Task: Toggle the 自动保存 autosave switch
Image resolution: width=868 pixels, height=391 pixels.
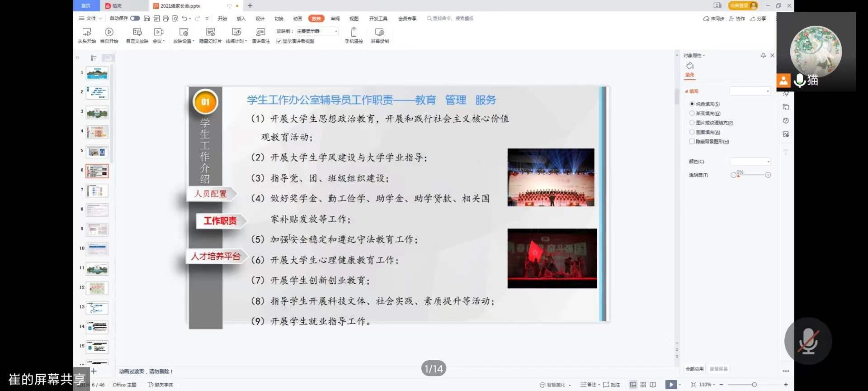Action: tap(135, 19)
